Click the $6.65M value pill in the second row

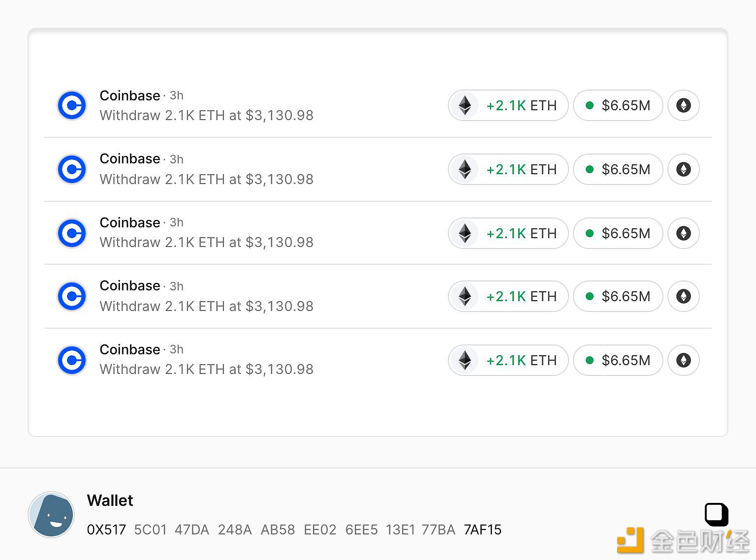click(618, 169)
